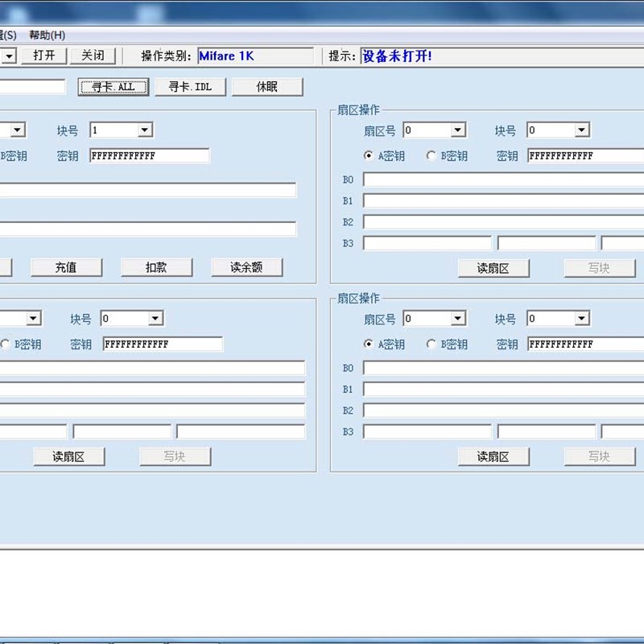Click the 打开 (Open device) button

44,55
